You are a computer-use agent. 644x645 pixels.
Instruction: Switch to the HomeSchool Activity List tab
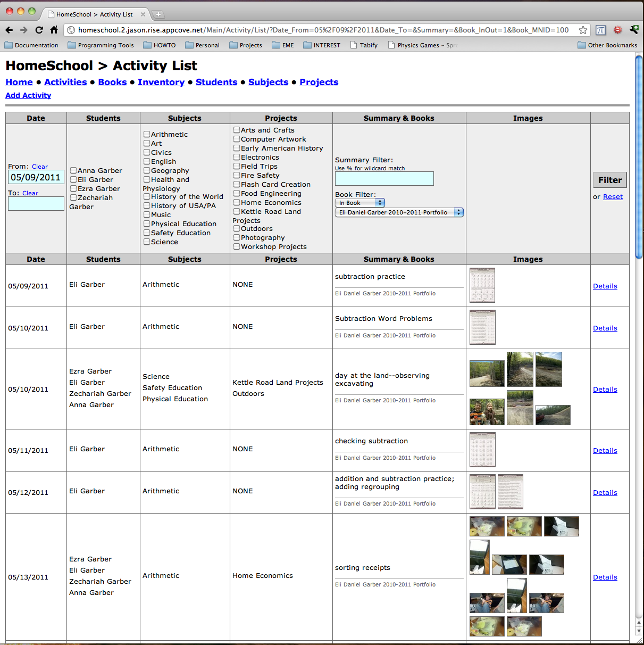(95, 14)
